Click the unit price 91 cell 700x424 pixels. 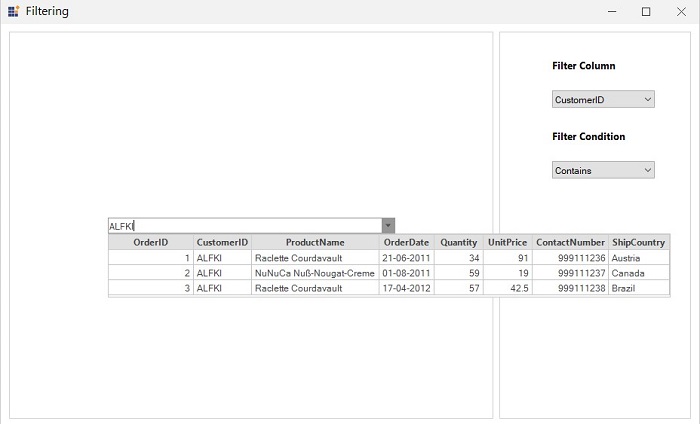click(508, 258)
